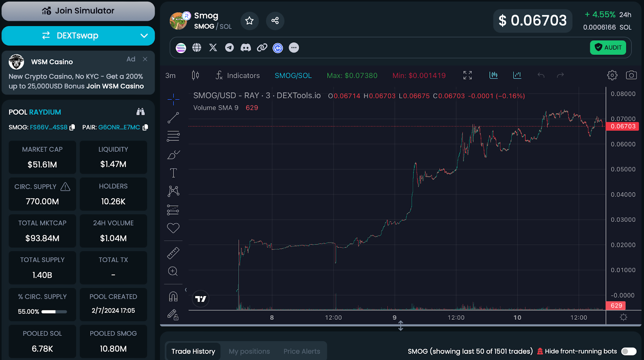Click the Join Simulator button
This screenshot has height=360, width=644.
78,11
